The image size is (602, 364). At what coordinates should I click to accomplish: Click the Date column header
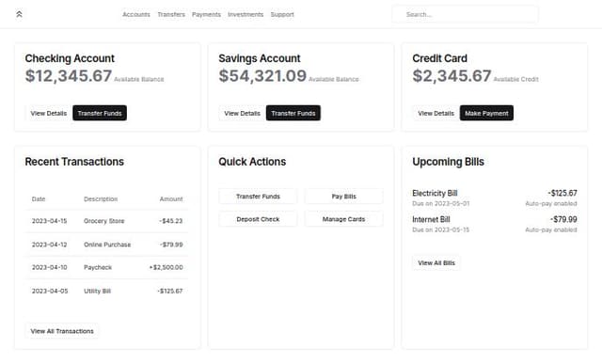pyautogui.click(x=39, y=198)
